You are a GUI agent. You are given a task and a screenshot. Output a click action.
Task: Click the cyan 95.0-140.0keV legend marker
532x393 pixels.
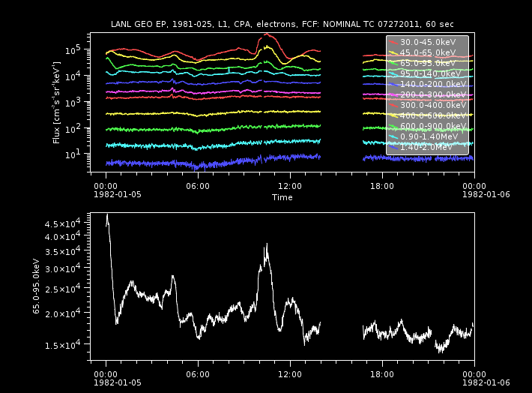click(x=394, y=74)
